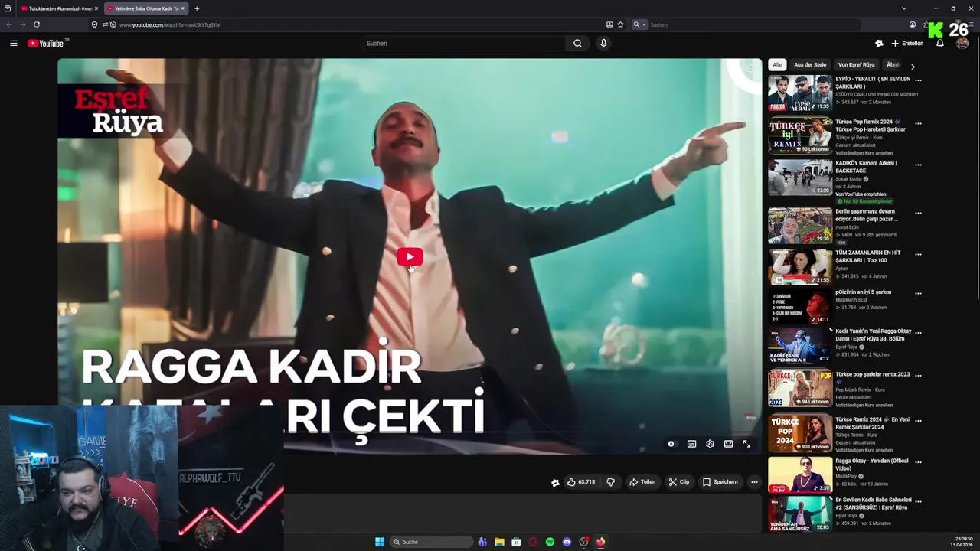This screenshot has height=551, width=980.
Task: Click Erstellen create button
Action: (x=908, y=44)
